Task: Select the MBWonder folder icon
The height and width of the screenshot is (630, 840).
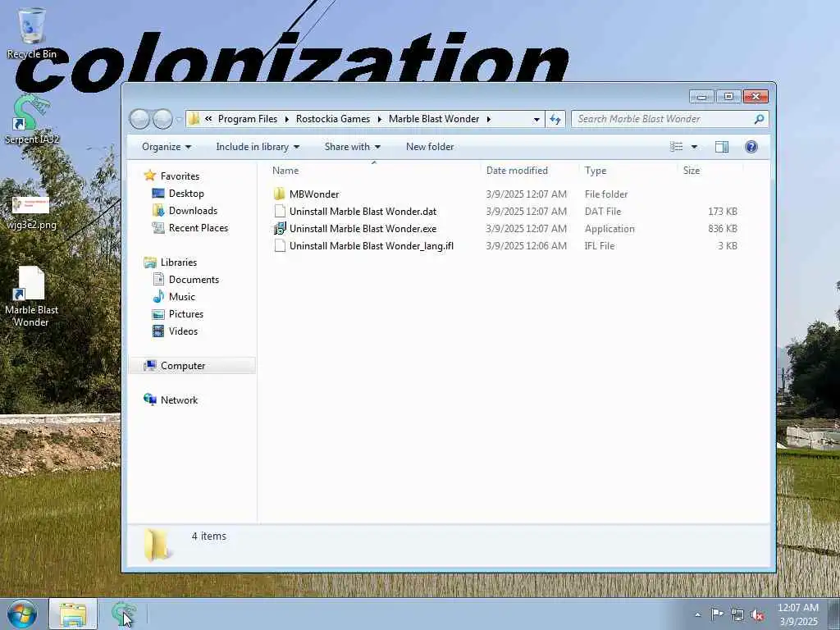Action: pos(279,194)
